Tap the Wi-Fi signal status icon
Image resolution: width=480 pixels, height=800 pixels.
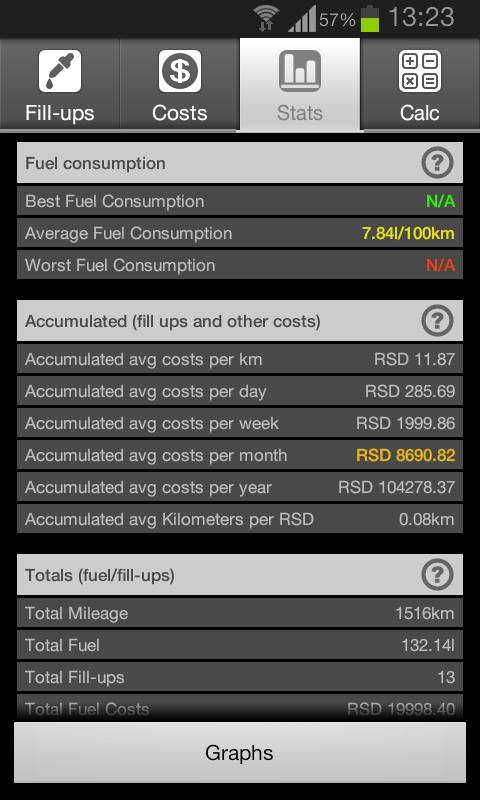(265, 20)
